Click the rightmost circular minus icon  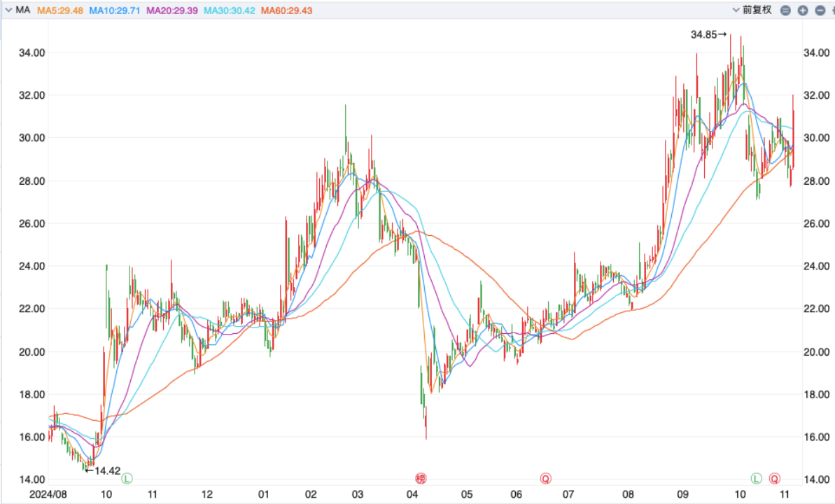(x=820, y=10)
